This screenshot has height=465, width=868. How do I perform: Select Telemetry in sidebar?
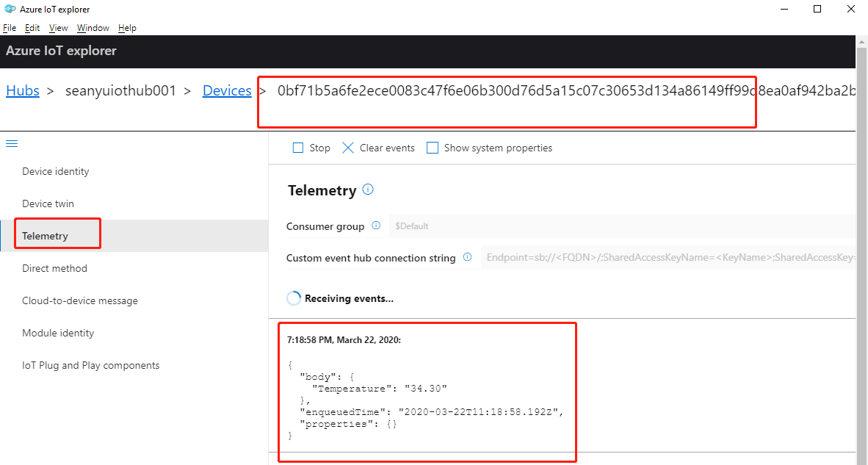(134, 236)
